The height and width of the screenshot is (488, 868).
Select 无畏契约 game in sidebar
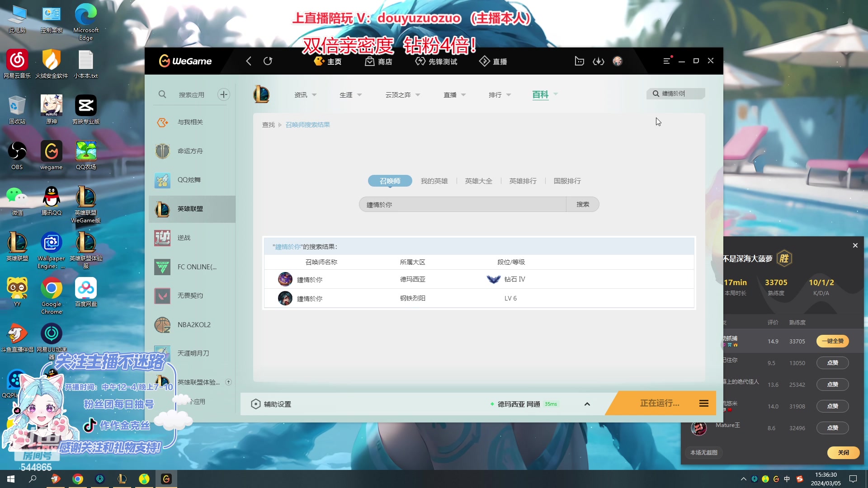point(192,296)
